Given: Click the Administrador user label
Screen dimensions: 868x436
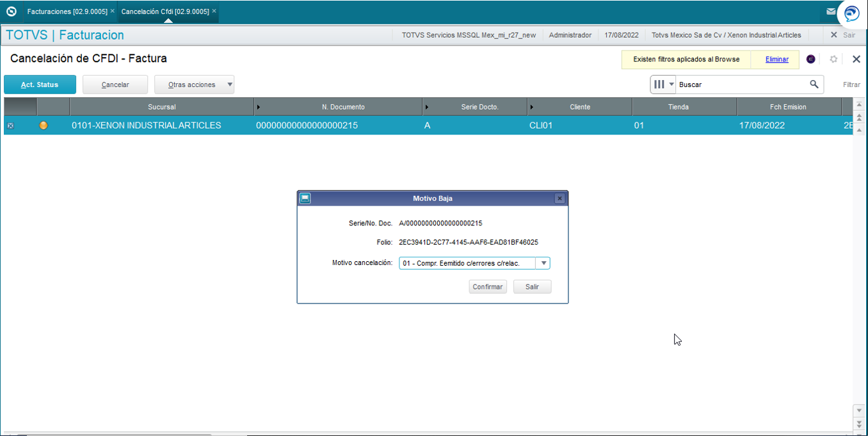Looking at the screenshot, I should [x=570, y=35].
